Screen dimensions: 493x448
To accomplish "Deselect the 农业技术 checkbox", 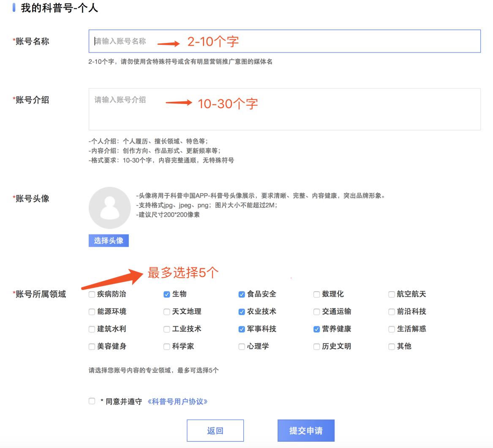I will 242,312.
